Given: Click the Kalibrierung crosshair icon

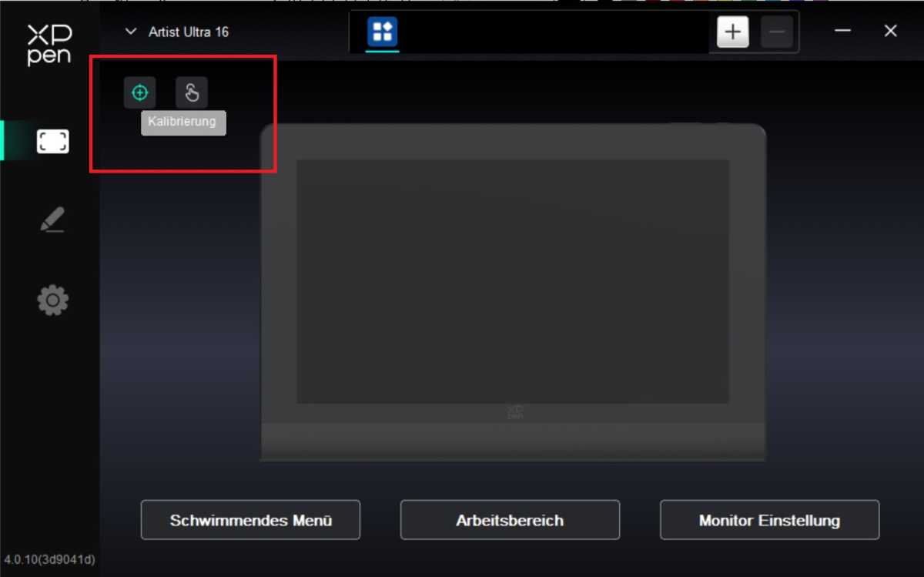Looking at the screenshot, I should pos(139,93).
